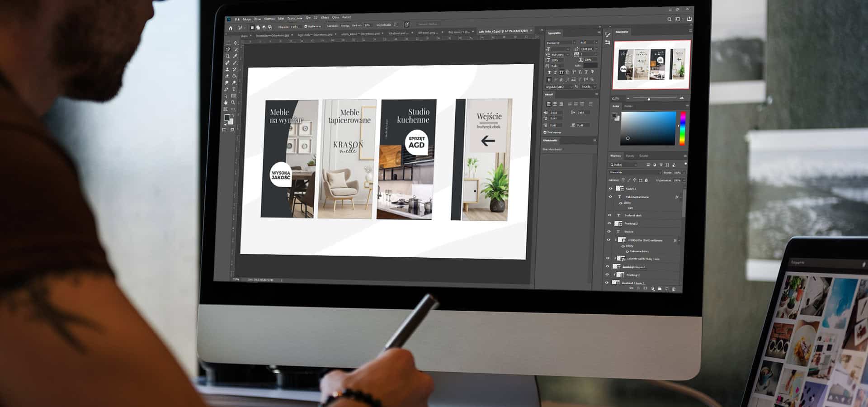Hide the Wejście text layer
This screenshot has height=407, width=868.
(609, 232)
